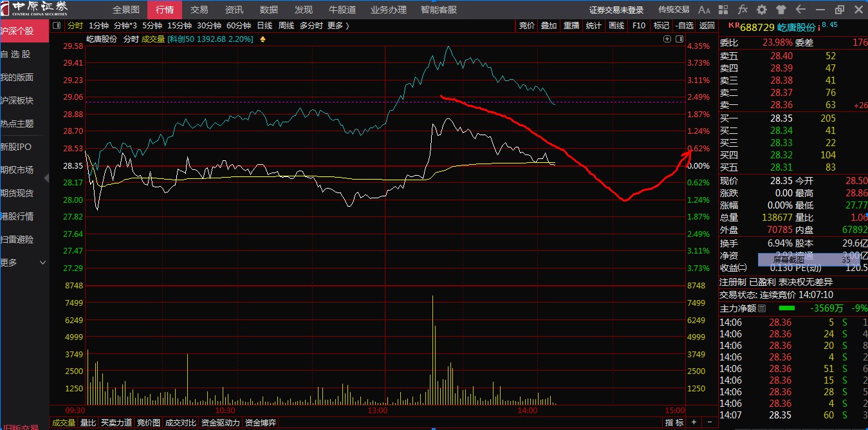Viewport: 868px width, 430px height.
Task: Open the 指标 indicator selector
Action: [x=674, y=422]
